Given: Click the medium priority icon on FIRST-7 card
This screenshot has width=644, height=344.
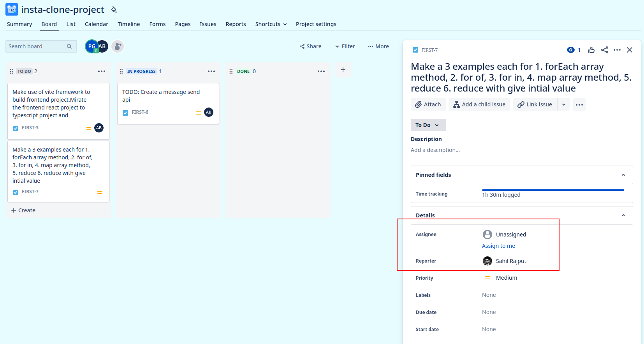Looking at the screenshot, I should 100,192.
